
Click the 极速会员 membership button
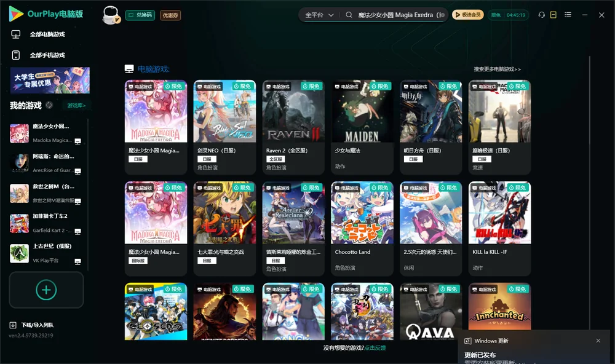coord(468,15)
